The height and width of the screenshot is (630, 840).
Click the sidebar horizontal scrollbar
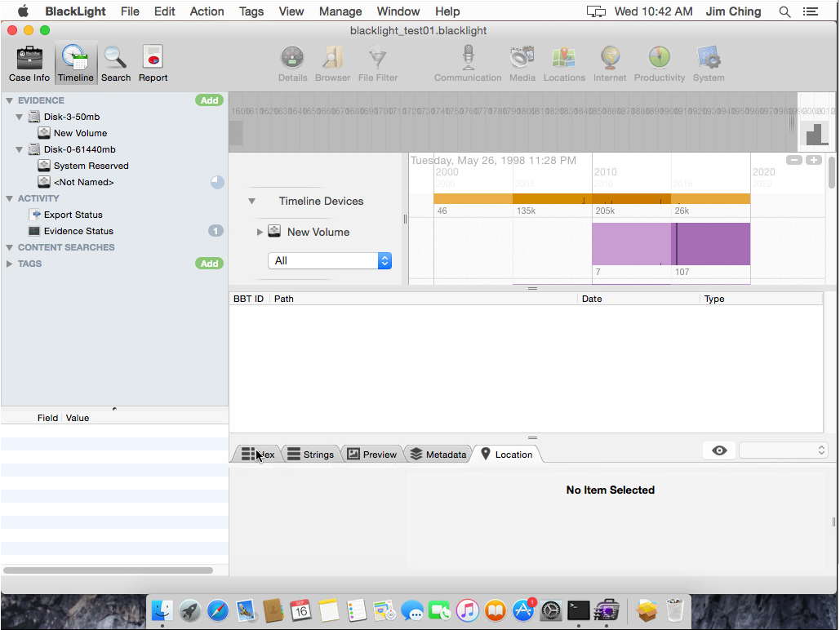pyautogui.click(x=109, y=570)
